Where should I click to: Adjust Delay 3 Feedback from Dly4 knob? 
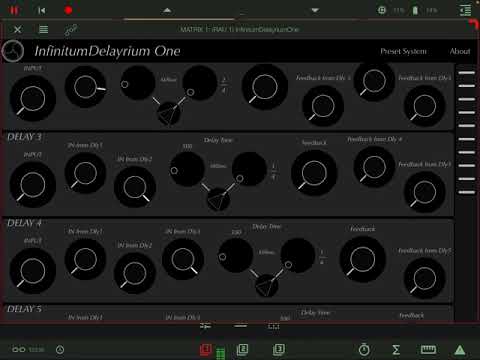coord(374,167)
